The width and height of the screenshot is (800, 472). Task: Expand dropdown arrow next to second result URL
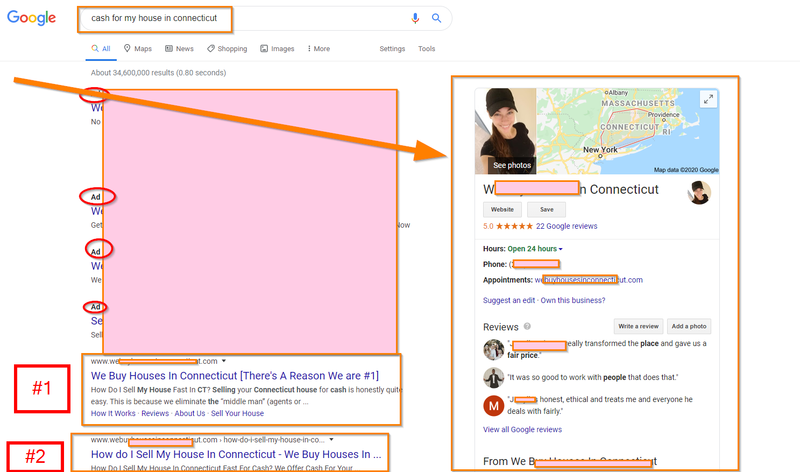(x=331, y=439)
